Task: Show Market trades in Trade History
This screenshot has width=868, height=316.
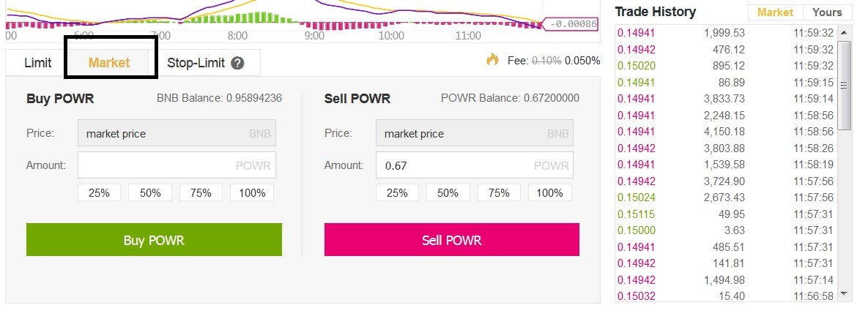Action: pyautogui.click(x=776, y=12)
